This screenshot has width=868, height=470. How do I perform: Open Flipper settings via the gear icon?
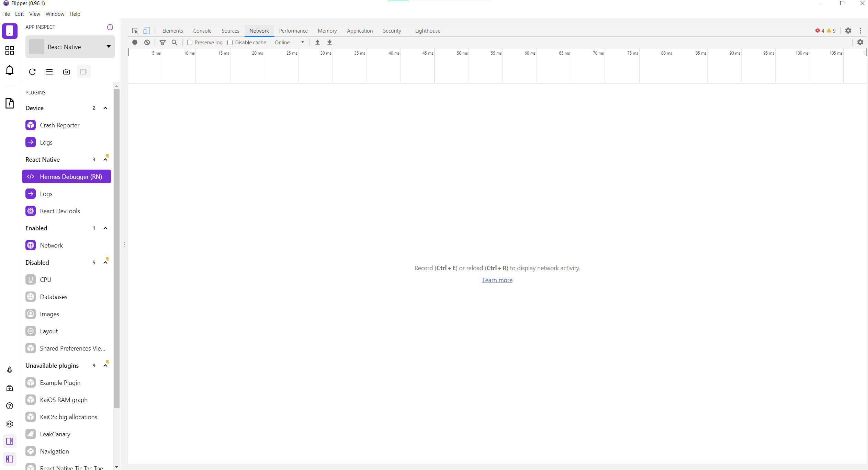10,424
